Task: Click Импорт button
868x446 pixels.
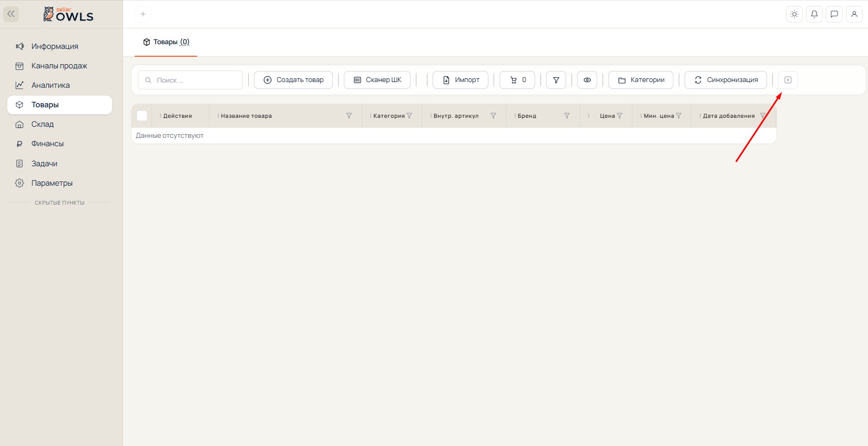Action: point(461,80)
